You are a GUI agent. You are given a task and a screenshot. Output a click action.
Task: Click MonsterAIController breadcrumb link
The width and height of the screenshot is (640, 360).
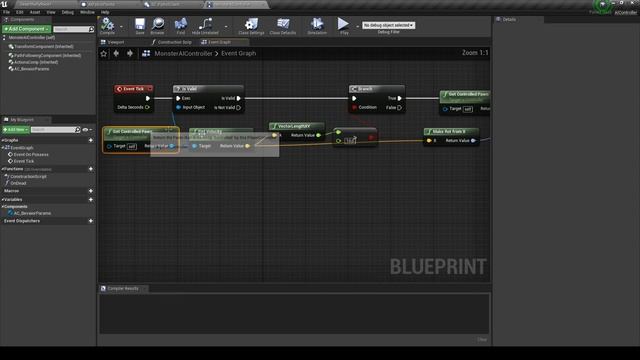click(183, 53)
